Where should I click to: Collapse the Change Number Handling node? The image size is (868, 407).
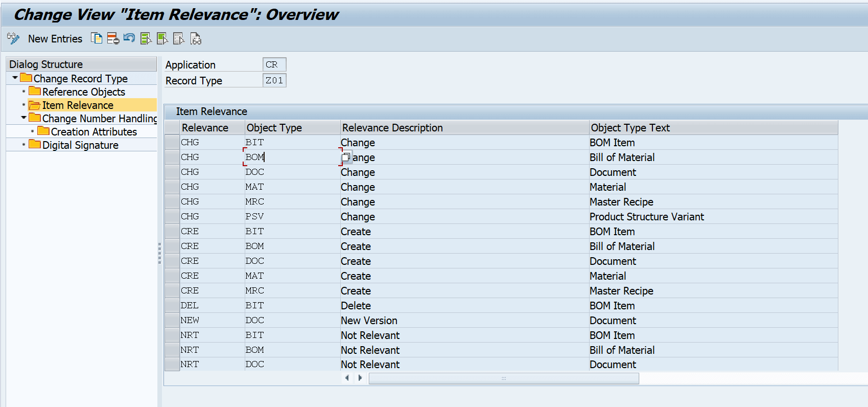(x=24, y=118)
